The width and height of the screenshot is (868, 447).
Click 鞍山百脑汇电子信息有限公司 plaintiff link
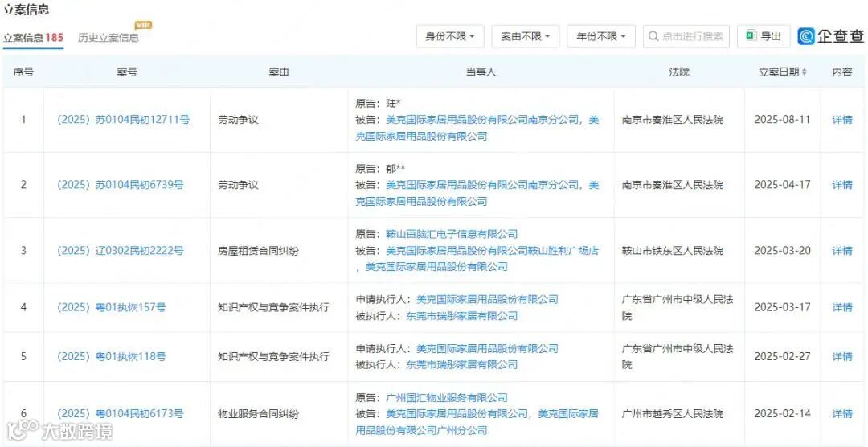pos(451,234)
